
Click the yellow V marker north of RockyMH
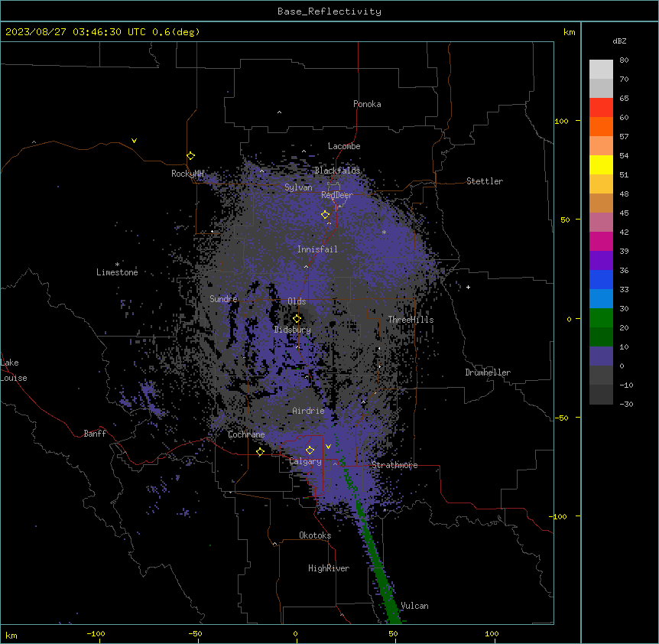134,141
